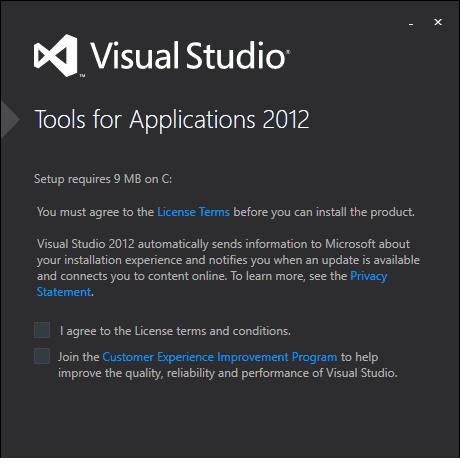Close the Visual Studio setup dialog

[438, 22]
